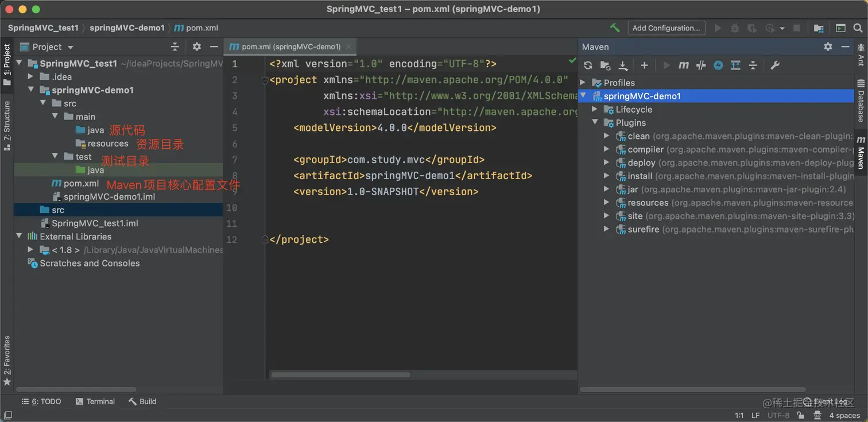Click the Run button in the top toolbar

click(718, 28)
